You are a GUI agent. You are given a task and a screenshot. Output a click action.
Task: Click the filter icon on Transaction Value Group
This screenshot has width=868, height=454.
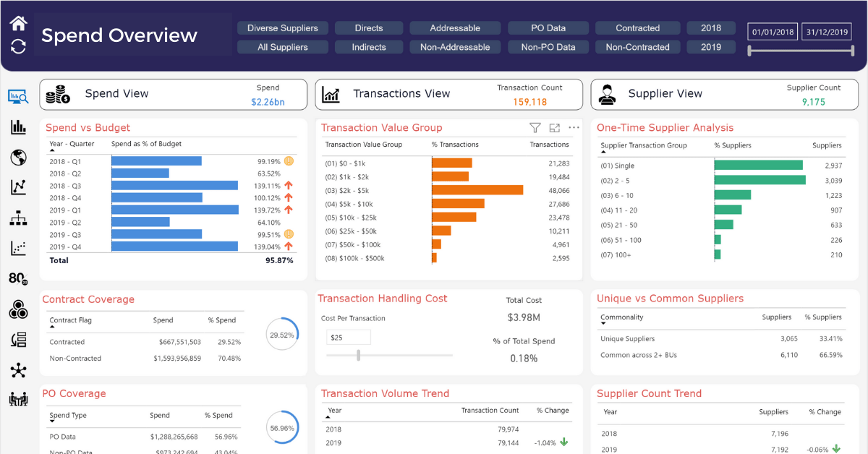[535, 127]
